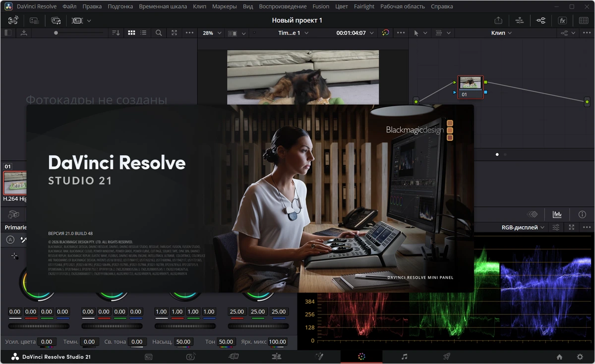The image size is (595, 364).
Task: Select node 01 in the node graph
Action: coord(470,87)
